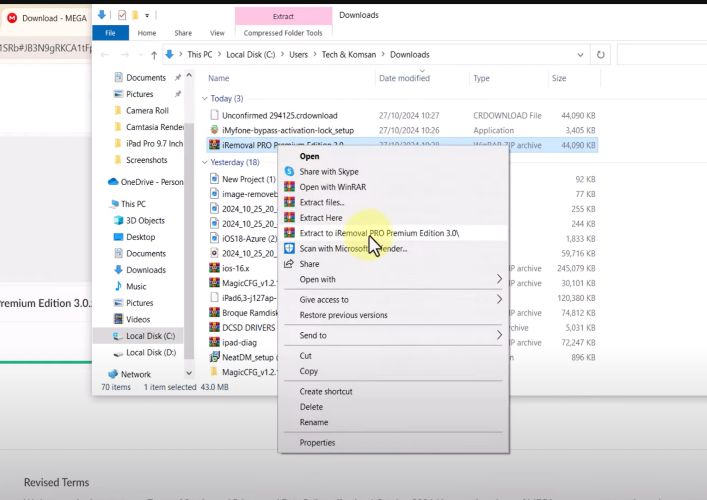Click the WinRAR icon beside Extract files
This screenshot has height=500, width=707.
[289, 202]
